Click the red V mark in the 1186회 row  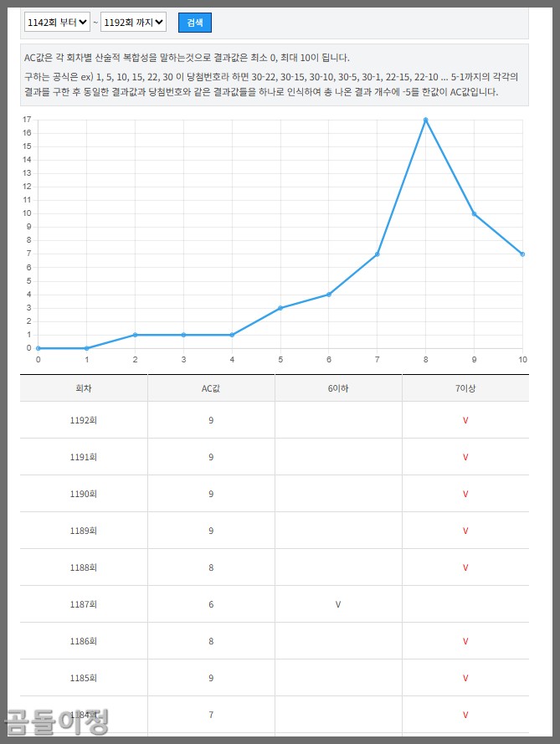tap(465, 642)
